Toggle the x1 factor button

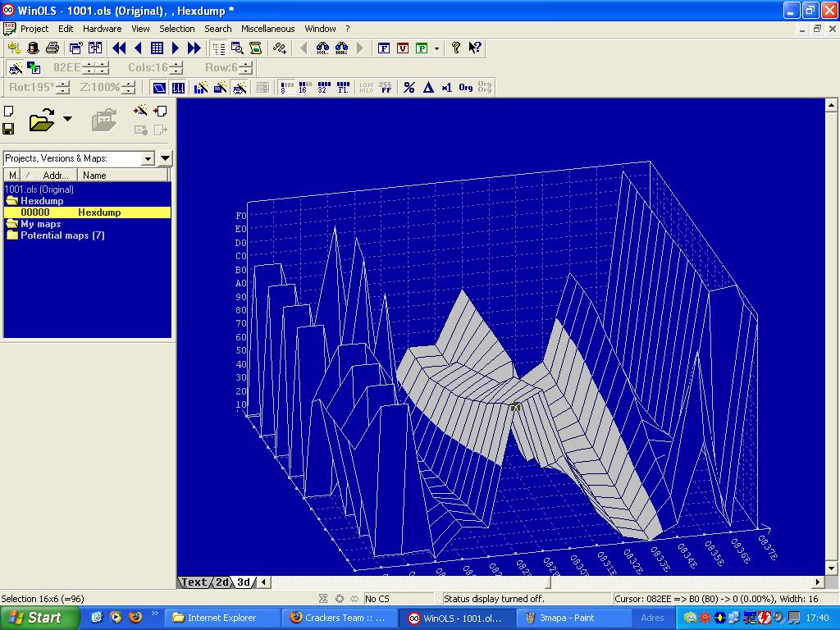click(447, 87)
